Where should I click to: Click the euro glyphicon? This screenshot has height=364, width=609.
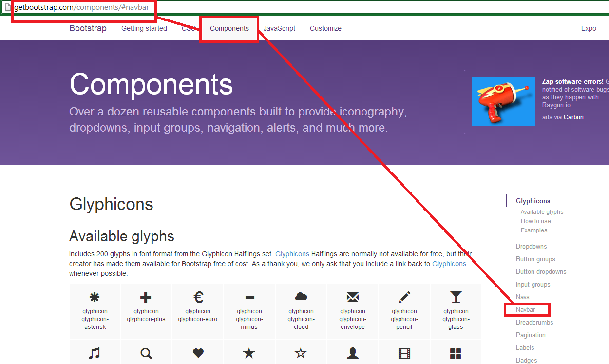[198, 297]
